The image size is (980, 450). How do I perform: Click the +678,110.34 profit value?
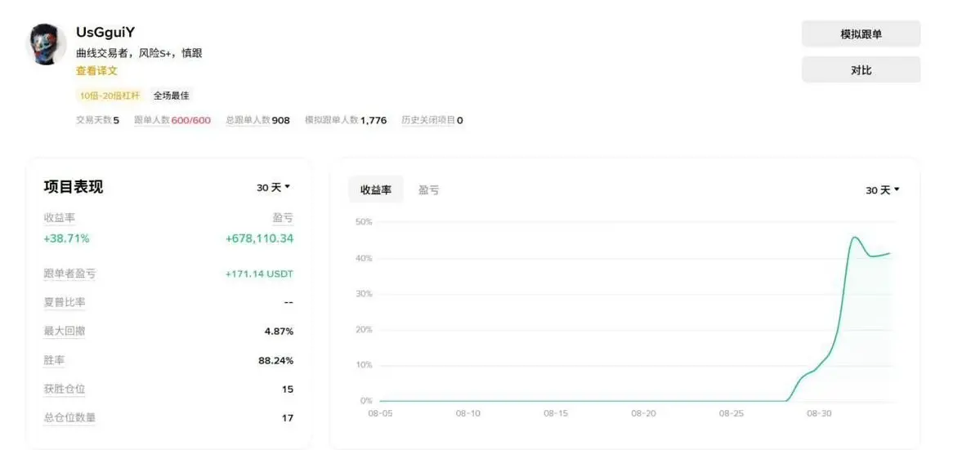pyautogui.click(x=259, y=238)
